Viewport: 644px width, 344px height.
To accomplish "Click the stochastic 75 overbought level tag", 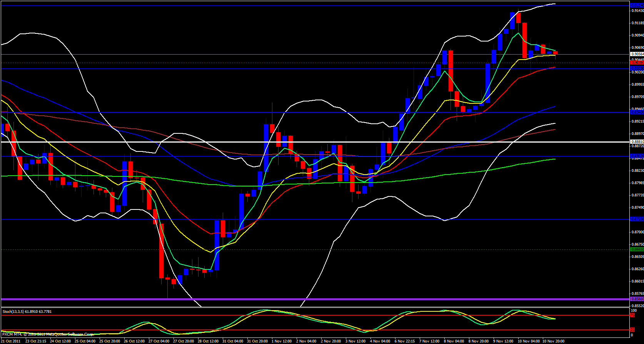I will [x=632, y=315].
